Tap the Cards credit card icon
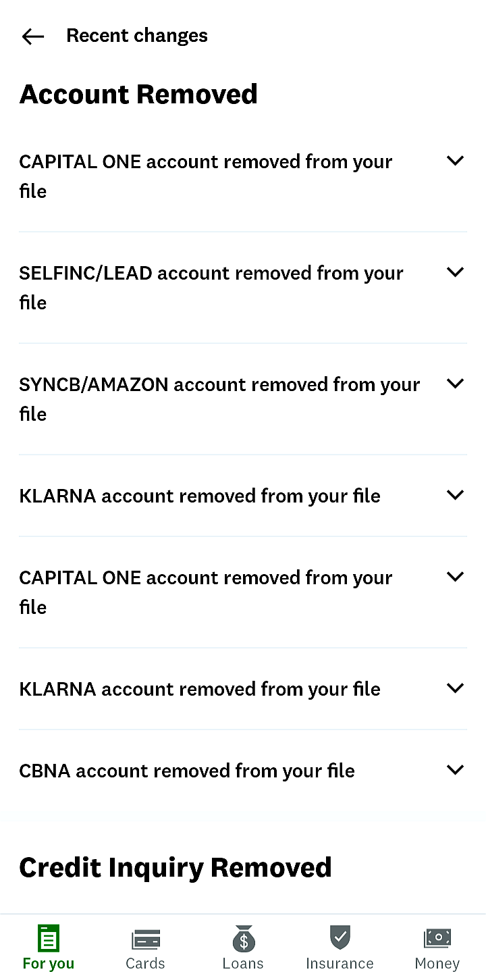 click(145, 939)
